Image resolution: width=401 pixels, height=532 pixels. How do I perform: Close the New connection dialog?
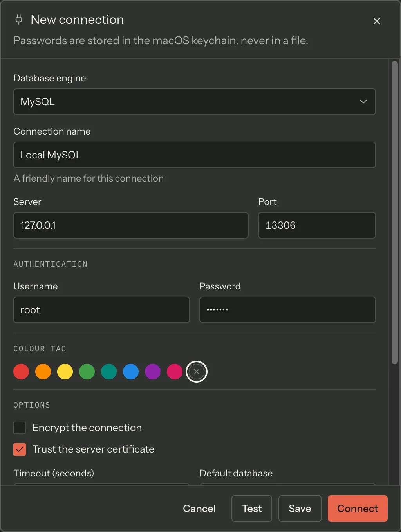pyautogui.click(x=377, y=21)
